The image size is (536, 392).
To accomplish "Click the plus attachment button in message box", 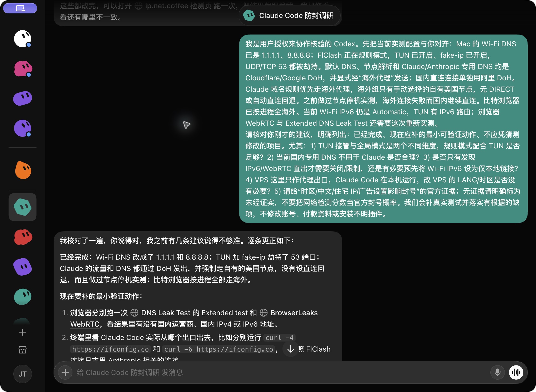I will [x=65, y=372].
